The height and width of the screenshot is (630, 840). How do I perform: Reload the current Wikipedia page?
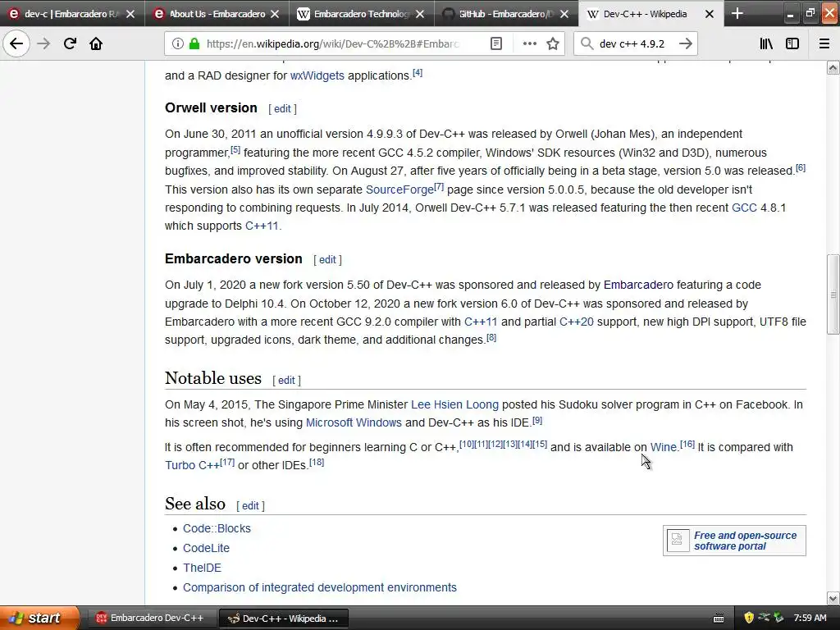point(70,43)
